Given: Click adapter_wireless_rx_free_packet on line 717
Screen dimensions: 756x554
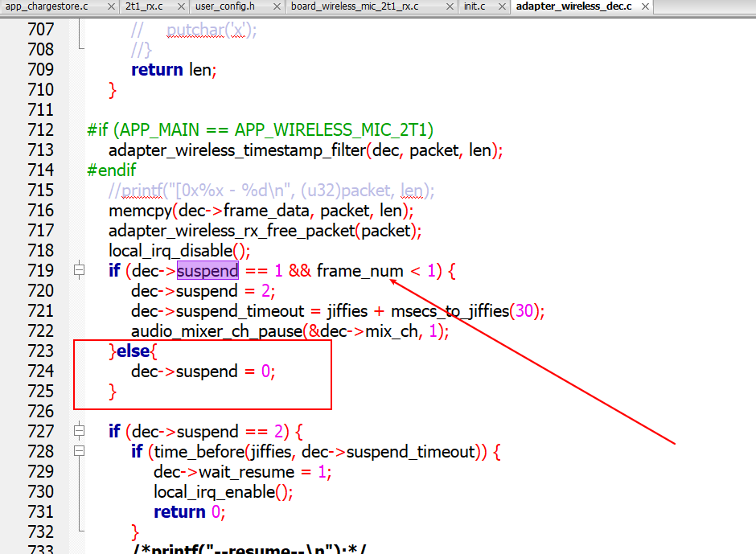Looking at the screenshot, I should tap(232, 231).
